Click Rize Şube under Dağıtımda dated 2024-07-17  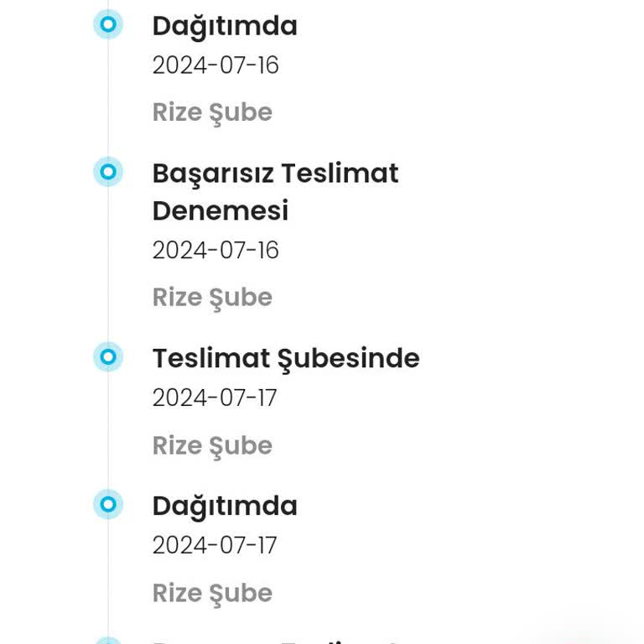click(212, 593)
